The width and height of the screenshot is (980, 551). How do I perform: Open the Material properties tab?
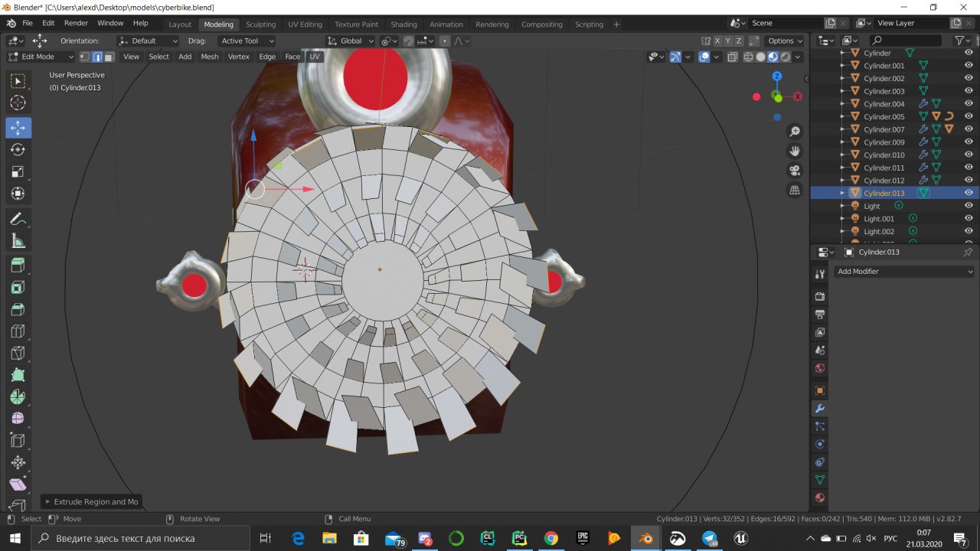coord(820,498)
